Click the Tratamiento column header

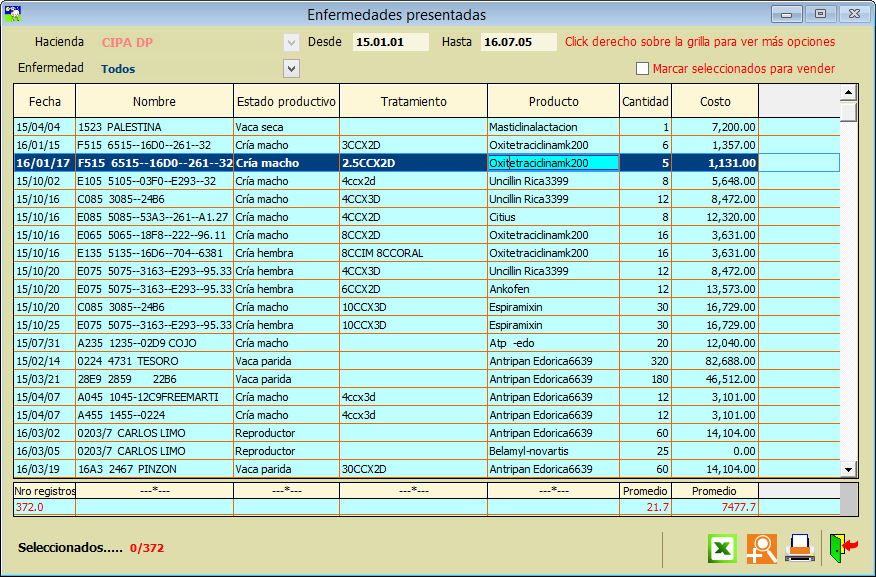coord(413,101)
